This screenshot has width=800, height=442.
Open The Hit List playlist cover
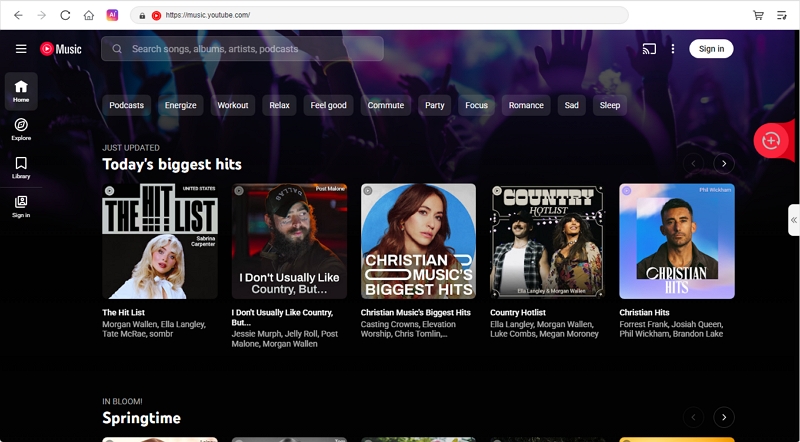coord(160,241)
